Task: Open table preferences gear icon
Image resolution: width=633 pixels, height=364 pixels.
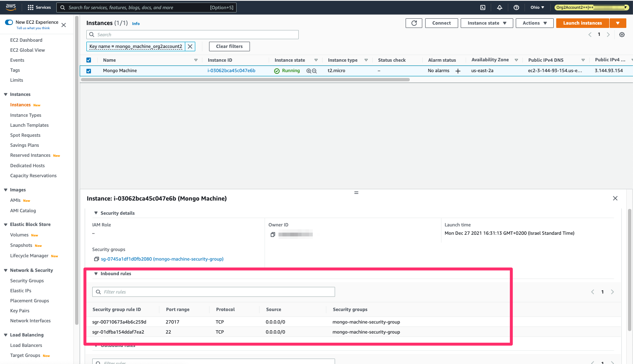Action: pyautogui.click(x=622, y=35)
